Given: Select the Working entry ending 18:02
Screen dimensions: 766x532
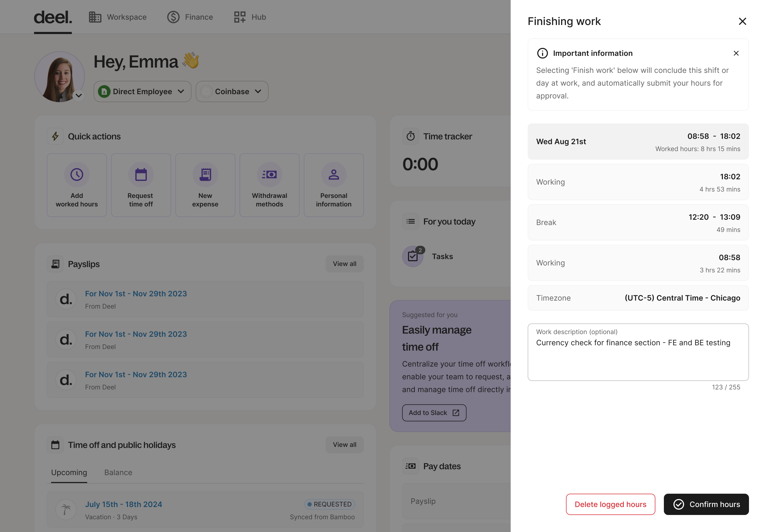Looking at the screenshot, I should tap(638, 182).
